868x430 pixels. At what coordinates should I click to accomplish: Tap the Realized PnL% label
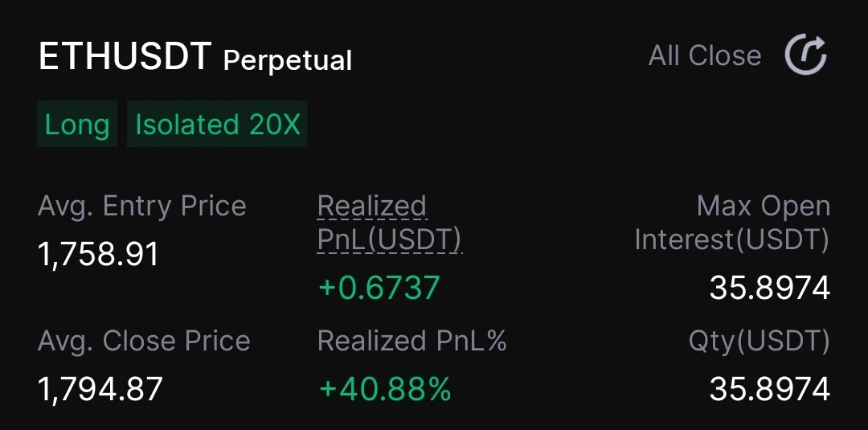tap(412, 341)
